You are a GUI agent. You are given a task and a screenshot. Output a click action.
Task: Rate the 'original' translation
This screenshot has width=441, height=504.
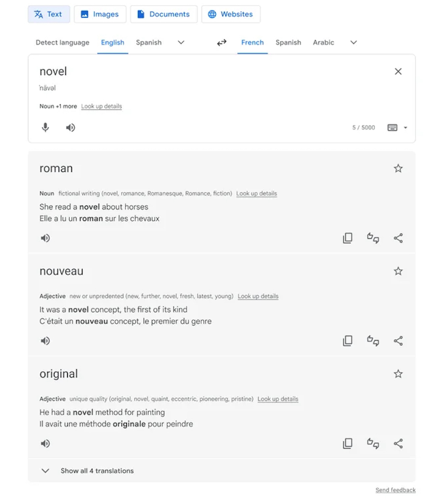click(373, 443)
